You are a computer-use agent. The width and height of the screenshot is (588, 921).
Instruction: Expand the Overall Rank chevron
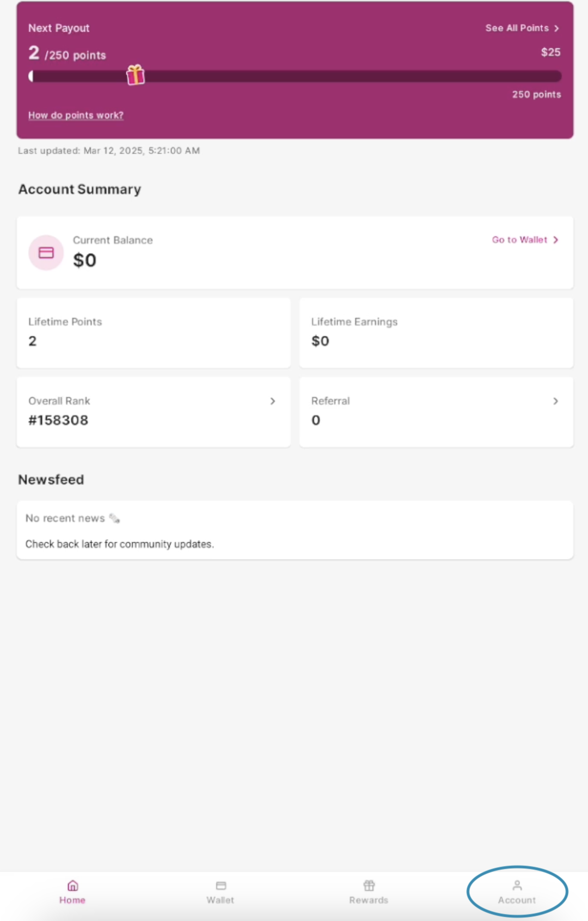(x=273, y=401)
